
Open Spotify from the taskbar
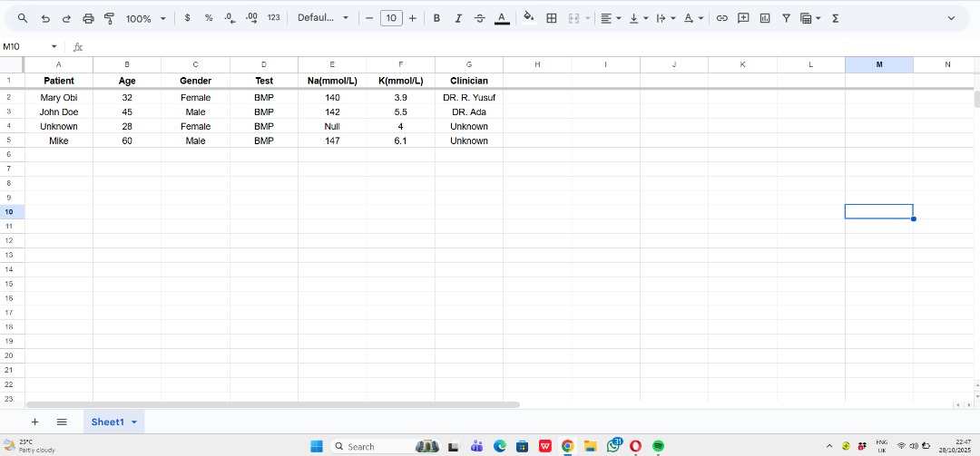[658, 446]
